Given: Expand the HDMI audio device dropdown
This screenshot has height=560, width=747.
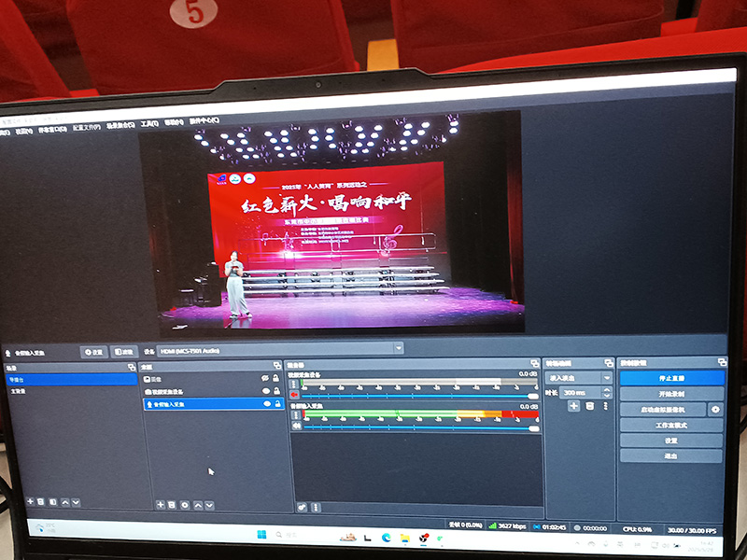Looking at the screenshot, I should 399,348.
